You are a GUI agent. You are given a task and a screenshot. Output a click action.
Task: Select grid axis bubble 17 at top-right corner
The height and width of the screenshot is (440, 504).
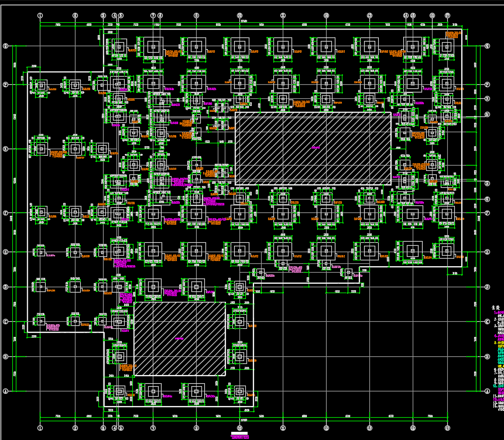click(x=448, y=16)
